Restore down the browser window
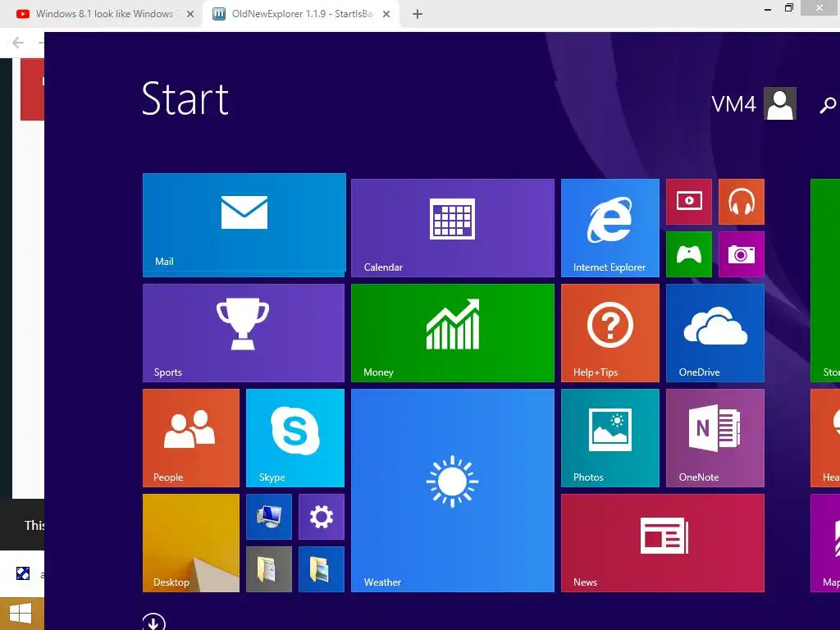Viewport: 840px width, 630px height. [x=788, y=8]
